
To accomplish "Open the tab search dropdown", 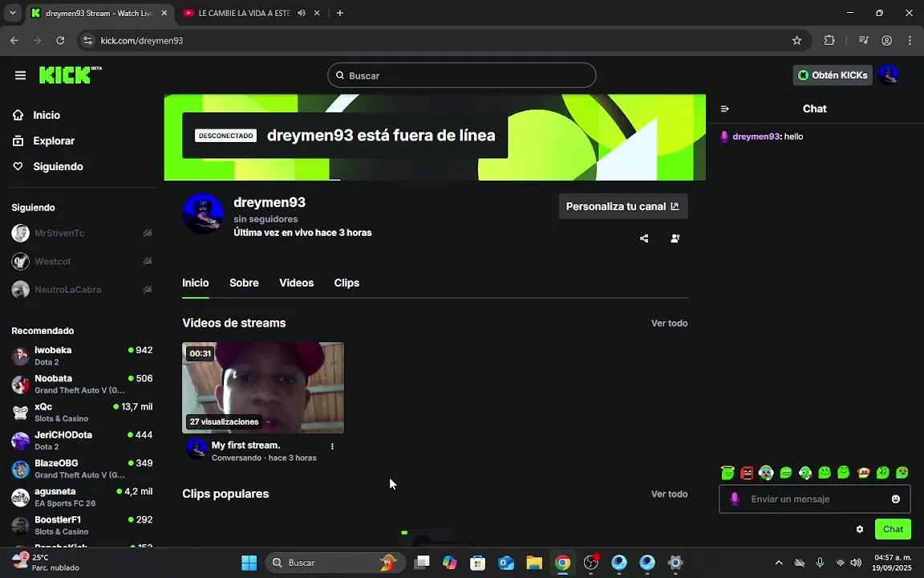I will click(12, 13).
